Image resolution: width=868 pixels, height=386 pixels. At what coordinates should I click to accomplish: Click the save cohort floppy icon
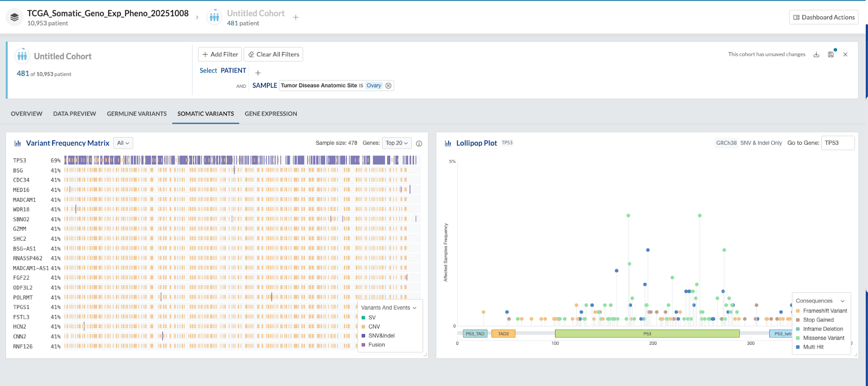click(x=831, y=55)
